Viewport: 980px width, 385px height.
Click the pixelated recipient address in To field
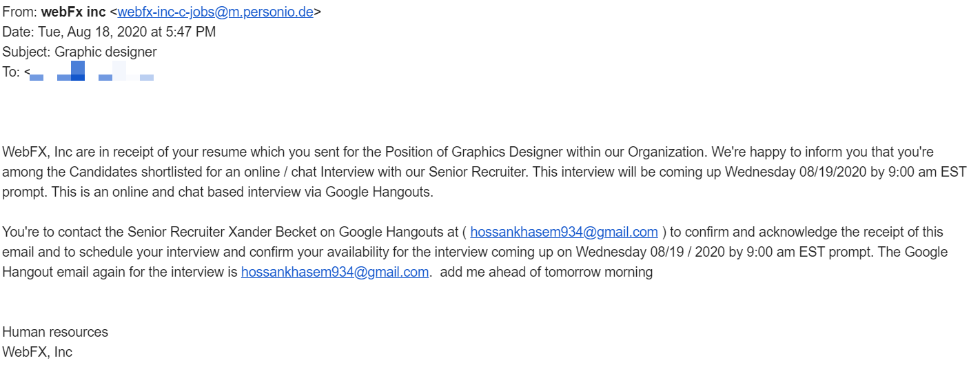(x=92, y=71)
